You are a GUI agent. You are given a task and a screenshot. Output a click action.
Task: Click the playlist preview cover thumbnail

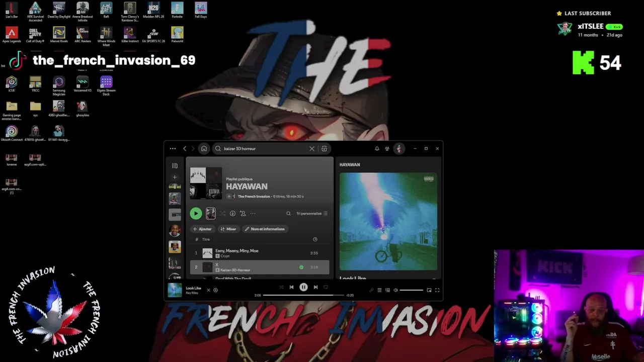pos(211,214)
